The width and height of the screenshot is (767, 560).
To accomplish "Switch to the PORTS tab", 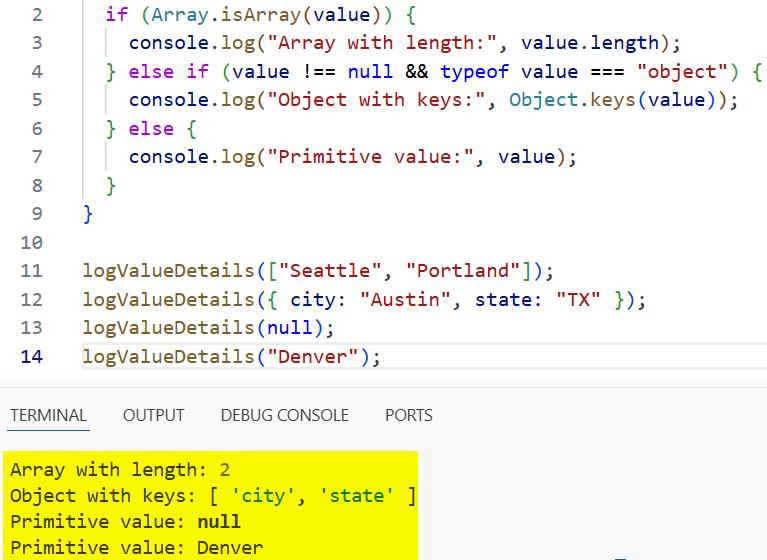I will click(409, 415).
